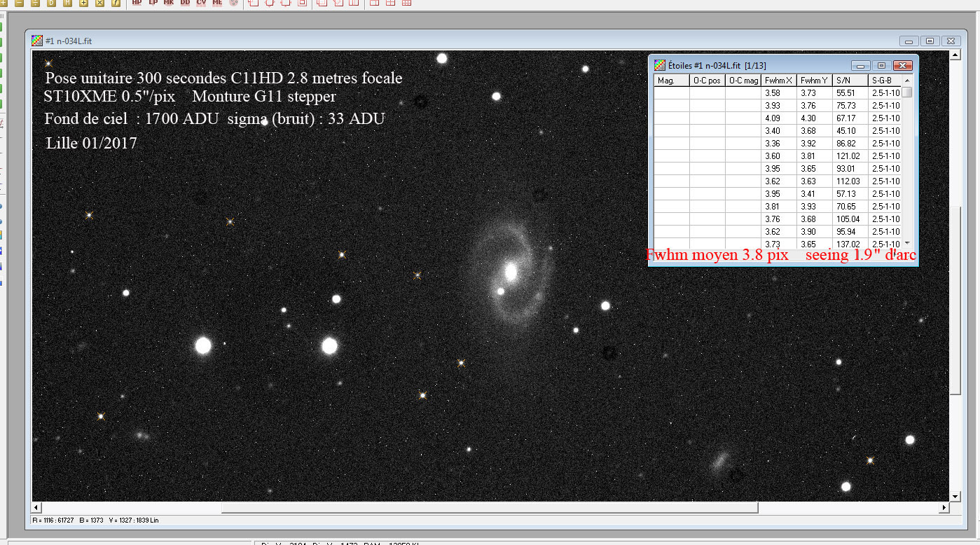Select the S/N cell 57.13
Viewport: 980px width, 545px height.
tap(851, 194)
